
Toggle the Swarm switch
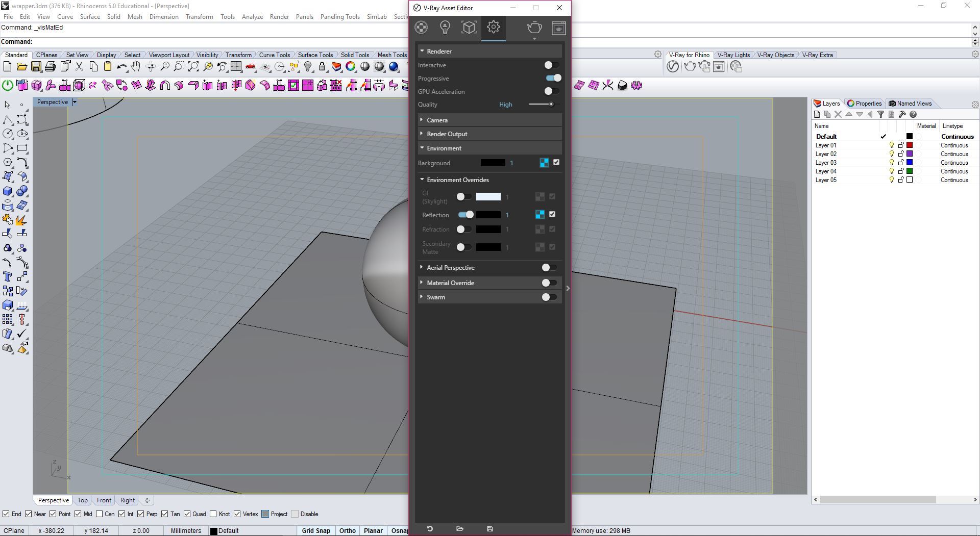point(549,297)
